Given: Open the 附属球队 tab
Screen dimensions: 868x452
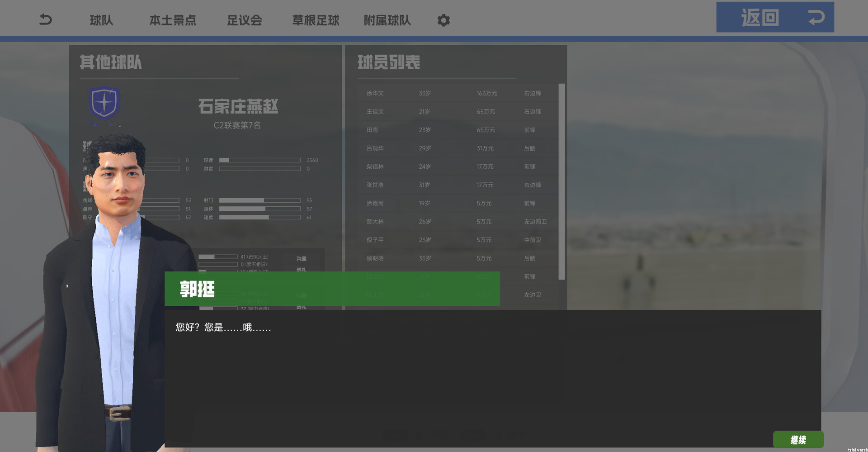Looking at the screenshot, I should pos(387,20).
